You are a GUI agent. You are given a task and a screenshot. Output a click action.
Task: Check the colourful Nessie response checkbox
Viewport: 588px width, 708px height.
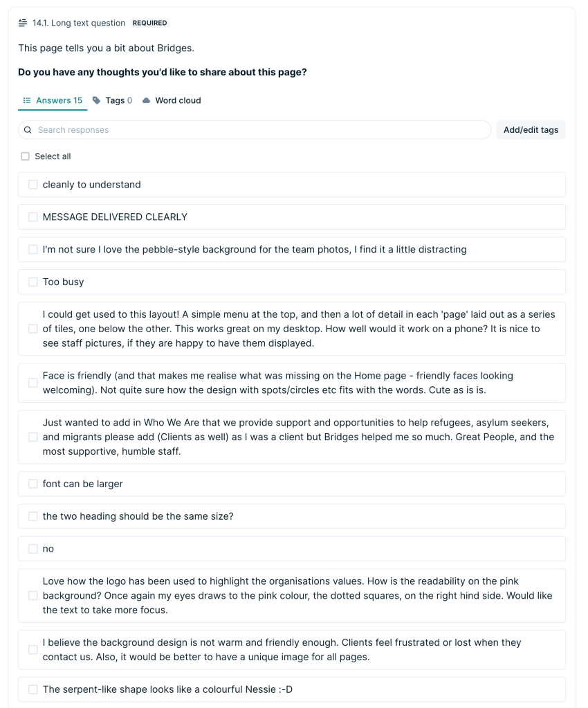coord(33,689)
